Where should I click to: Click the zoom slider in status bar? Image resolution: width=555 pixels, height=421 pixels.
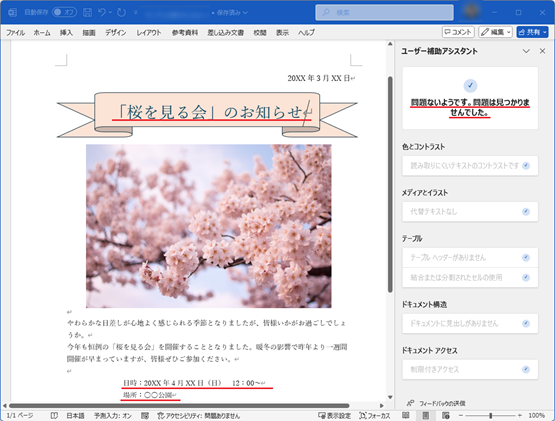490,415
